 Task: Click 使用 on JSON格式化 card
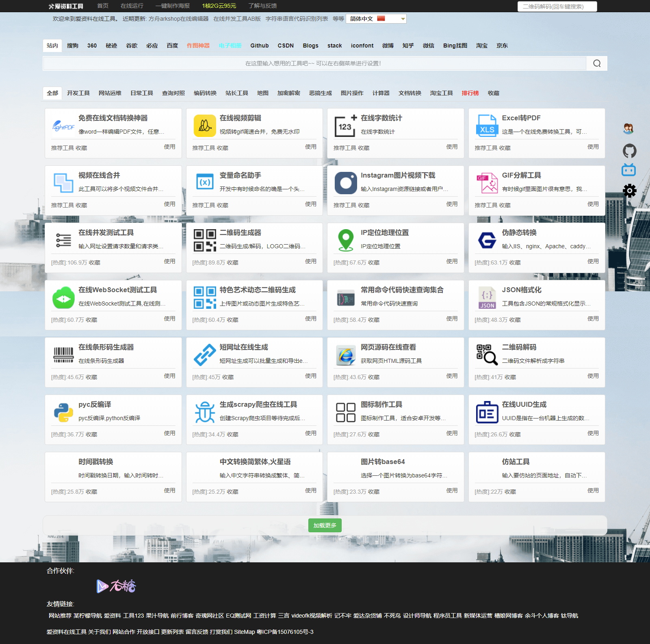coord(593,319)
